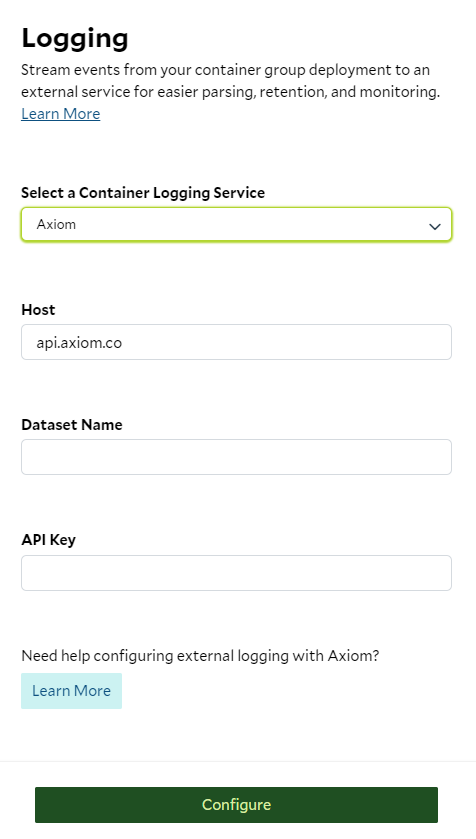Select the API Key text box
This screenshot has width=476, height=839.
(236, 573)
